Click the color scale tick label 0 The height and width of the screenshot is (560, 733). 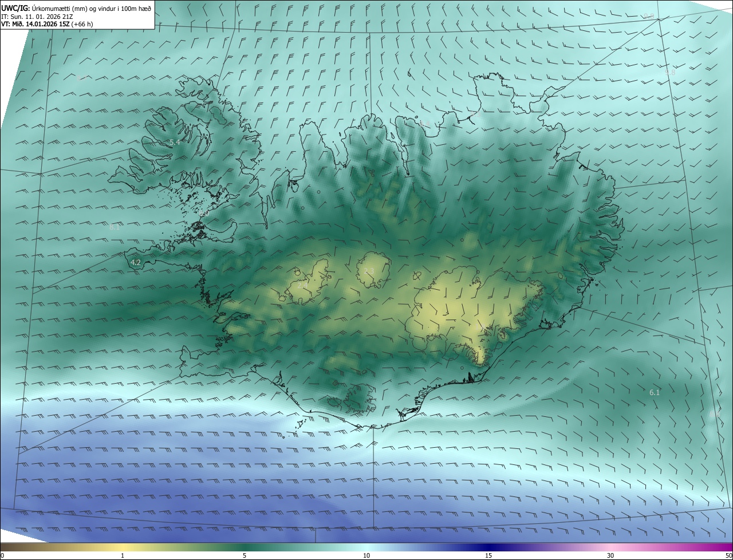(2, 556)
